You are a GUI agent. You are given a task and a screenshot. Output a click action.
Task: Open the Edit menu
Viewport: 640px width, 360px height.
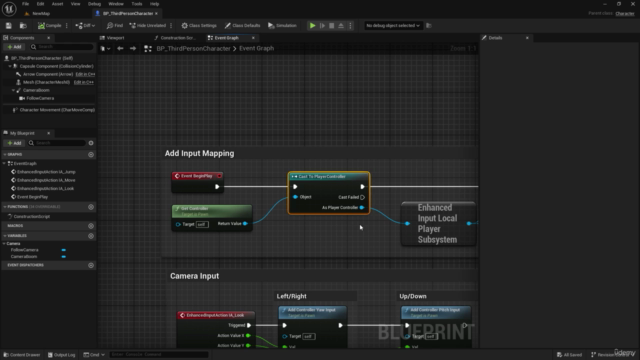pyautogui.click(x=40, y=4)
